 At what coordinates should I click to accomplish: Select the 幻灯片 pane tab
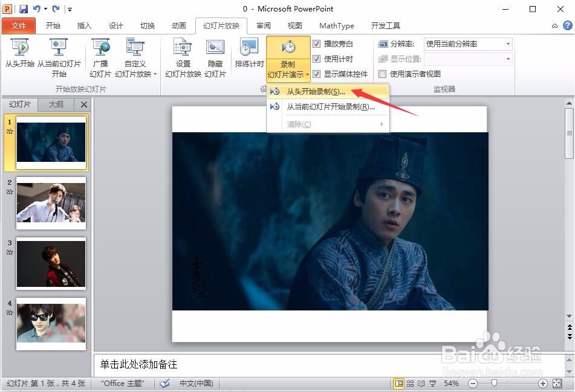coord(20,104)
